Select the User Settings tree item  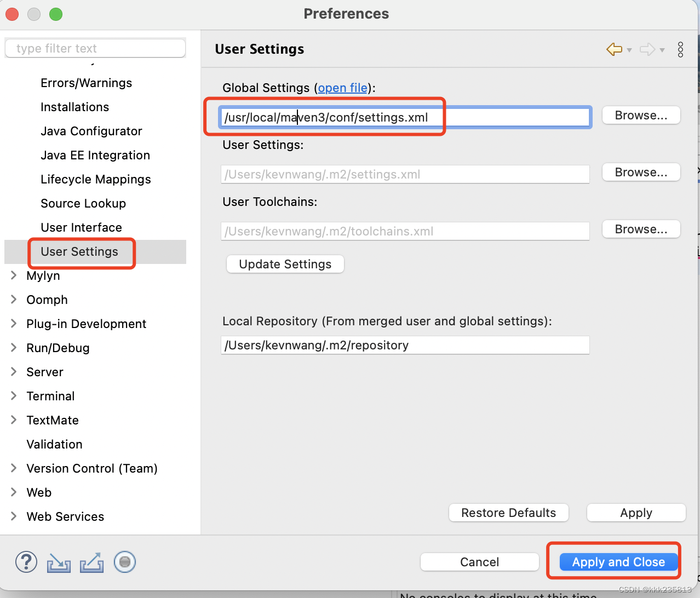(x=79, y=251)
